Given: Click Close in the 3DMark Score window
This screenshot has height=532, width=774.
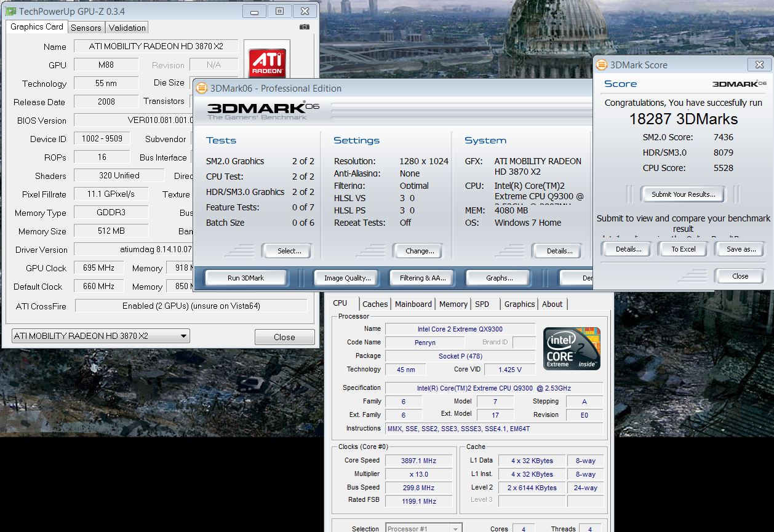Looking at the screenshot, I should (x=740, y=276).
